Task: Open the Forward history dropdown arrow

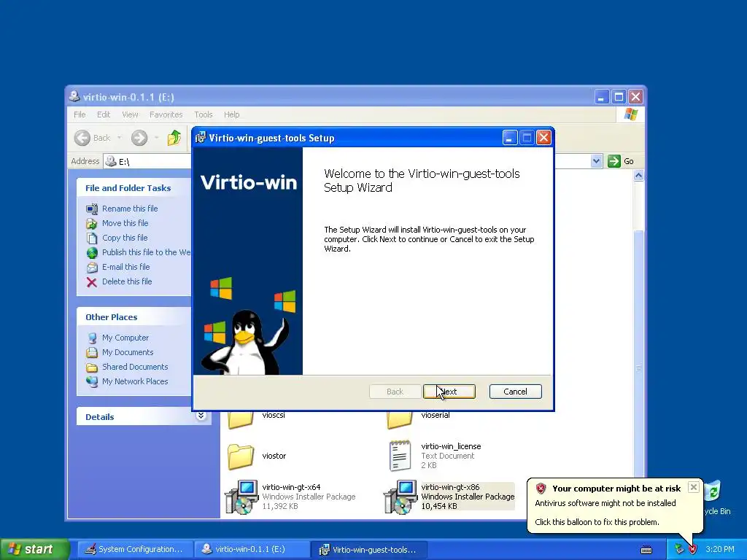Action: click(156, 138)
